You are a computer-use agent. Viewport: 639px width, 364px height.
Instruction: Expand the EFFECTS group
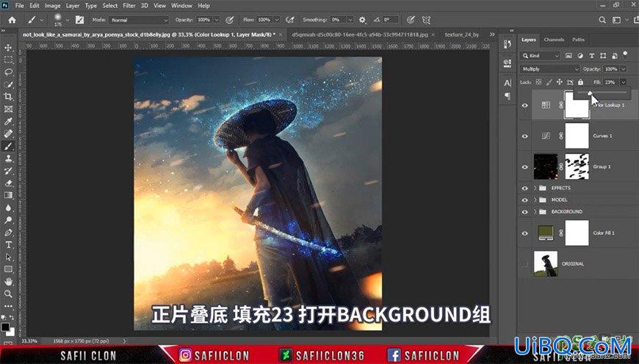point(535,188)
